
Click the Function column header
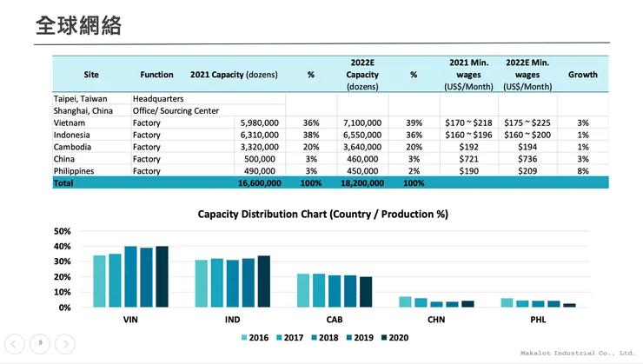pos(156,75)
